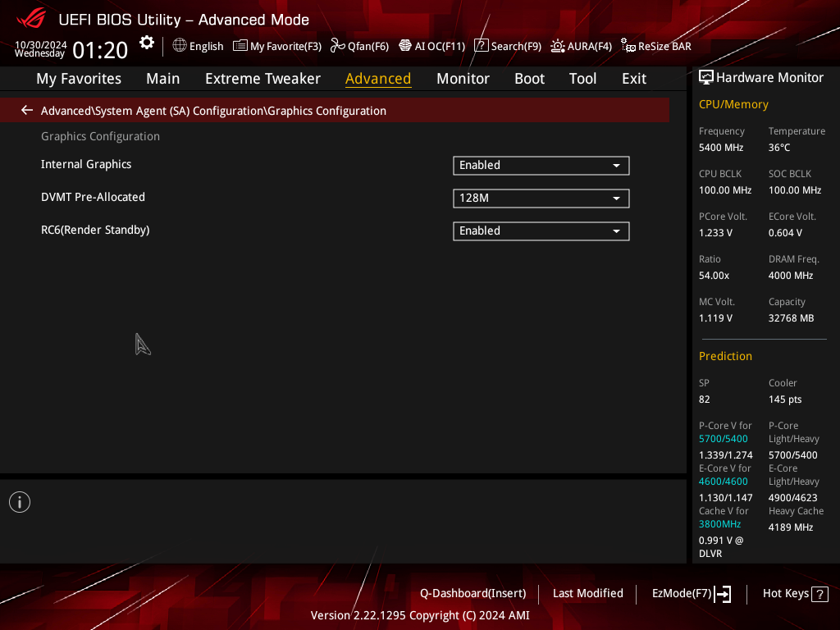
Task: Open the DVMT Pre-Allocated 128M dropdown
Action: (541, 199)
